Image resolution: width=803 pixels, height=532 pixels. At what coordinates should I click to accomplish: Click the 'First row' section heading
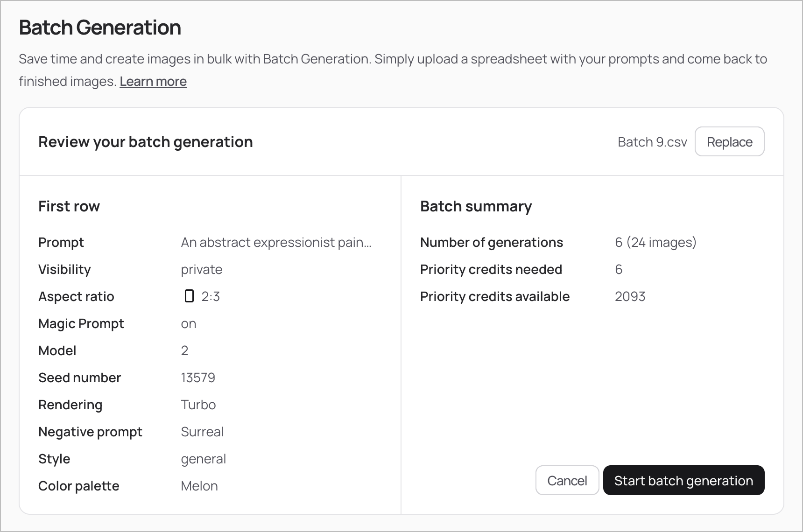coord(69,206)
